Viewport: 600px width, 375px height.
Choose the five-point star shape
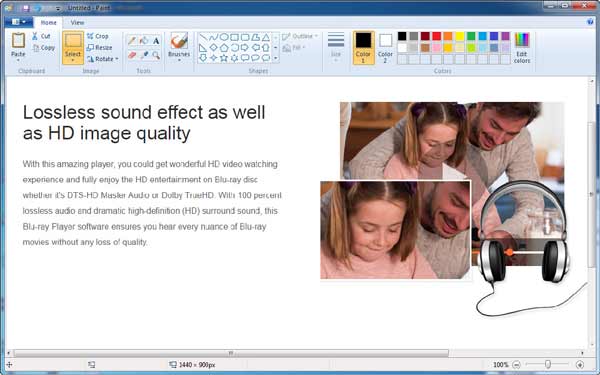pyautogui.click(x=224, y=58)
